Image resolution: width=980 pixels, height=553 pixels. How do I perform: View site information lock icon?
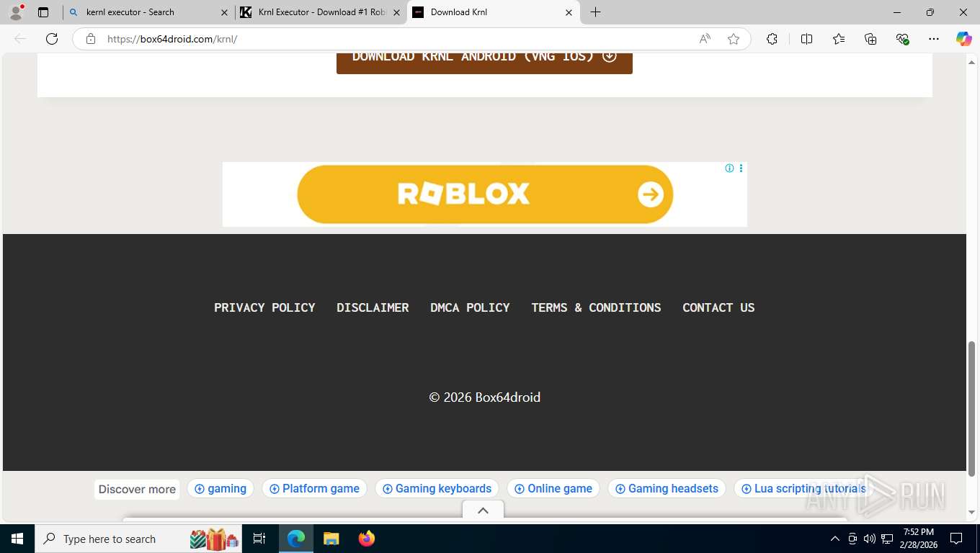click(x=91, y=39)
